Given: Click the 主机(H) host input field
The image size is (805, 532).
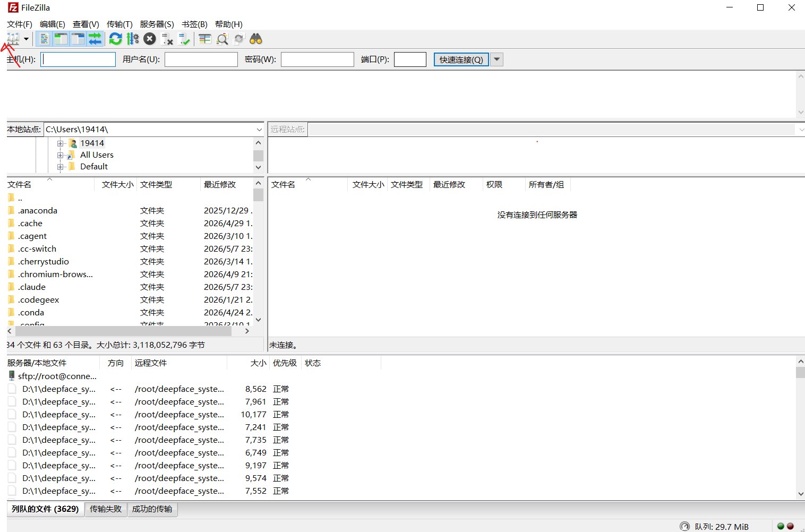Looking at the screenshot, I should [78, 59].
